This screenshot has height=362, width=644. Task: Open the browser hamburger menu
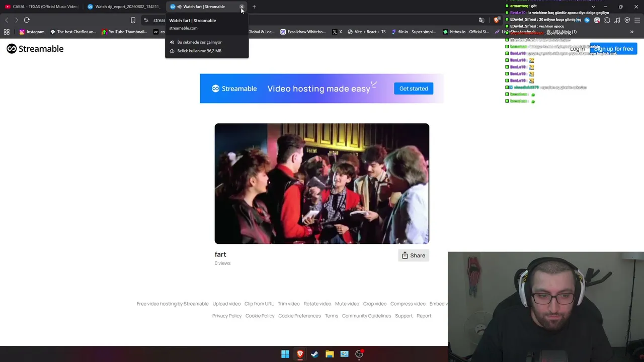pos(637,20)
